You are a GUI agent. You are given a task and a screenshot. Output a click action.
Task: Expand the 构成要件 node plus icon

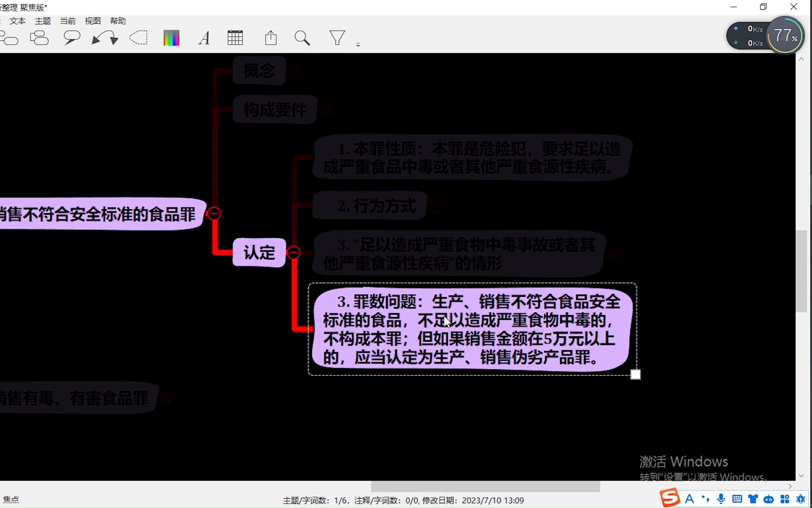point(325,109)
